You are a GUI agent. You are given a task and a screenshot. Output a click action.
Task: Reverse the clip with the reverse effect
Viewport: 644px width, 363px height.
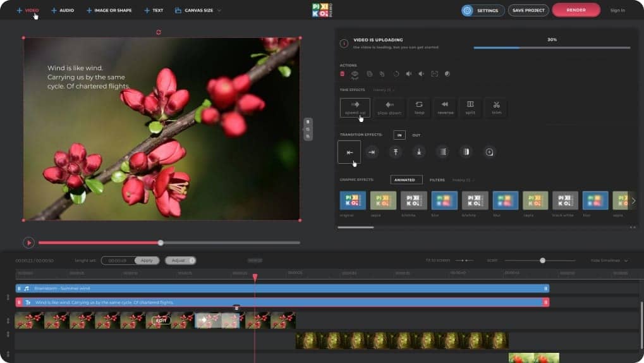point(445,107)
